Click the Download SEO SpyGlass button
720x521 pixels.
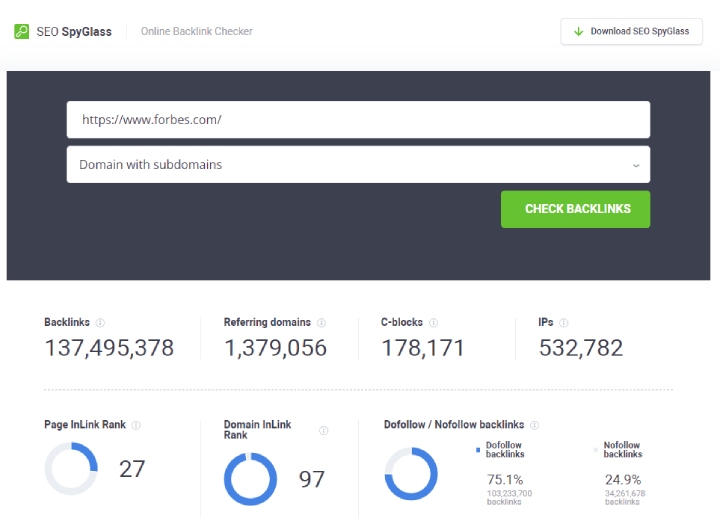[x=631, y=31]
